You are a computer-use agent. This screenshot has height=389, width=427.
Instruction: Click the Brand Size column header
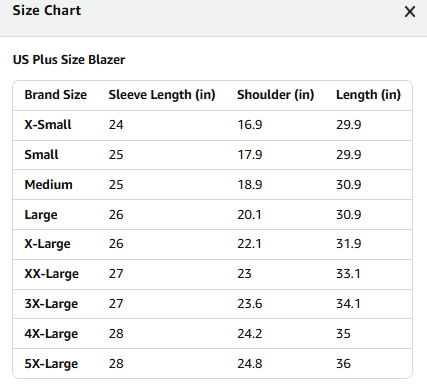[56, 95]
